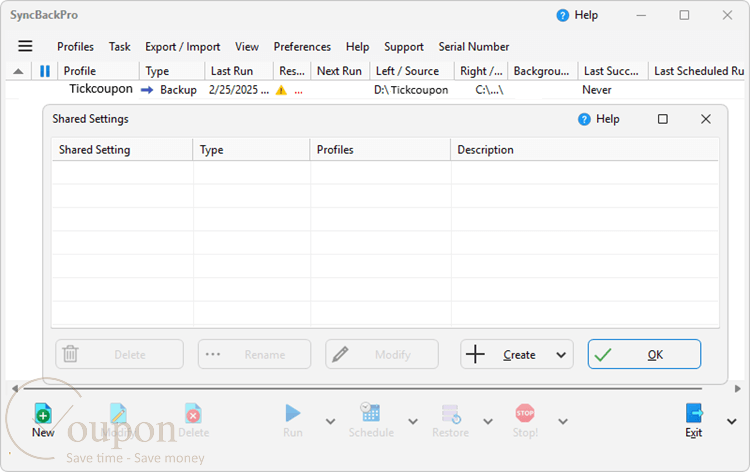
Task: Click the D:\ Tickcoupon source path
Action: pyautogui.click(x=411, y=90)
